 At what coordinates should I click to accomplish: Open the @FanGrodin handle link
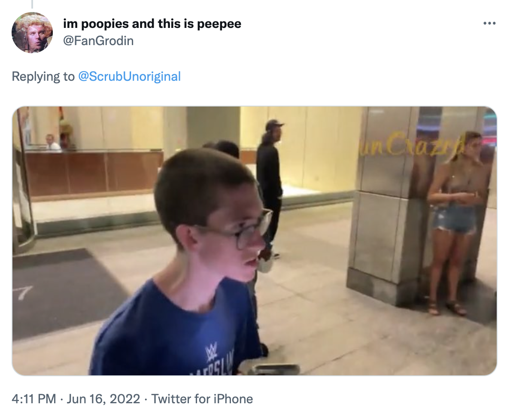tap(98, 41)
